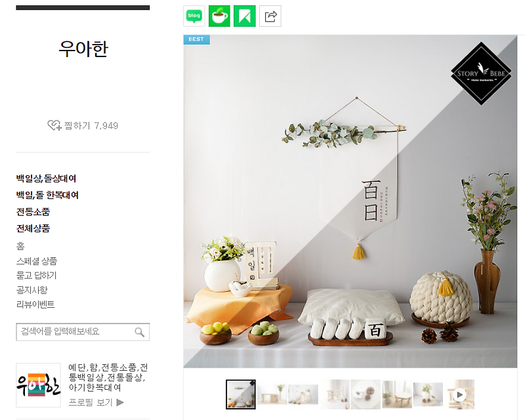
Task: Share to Naver Cafe icon
Action: click(x=219, y=16)
